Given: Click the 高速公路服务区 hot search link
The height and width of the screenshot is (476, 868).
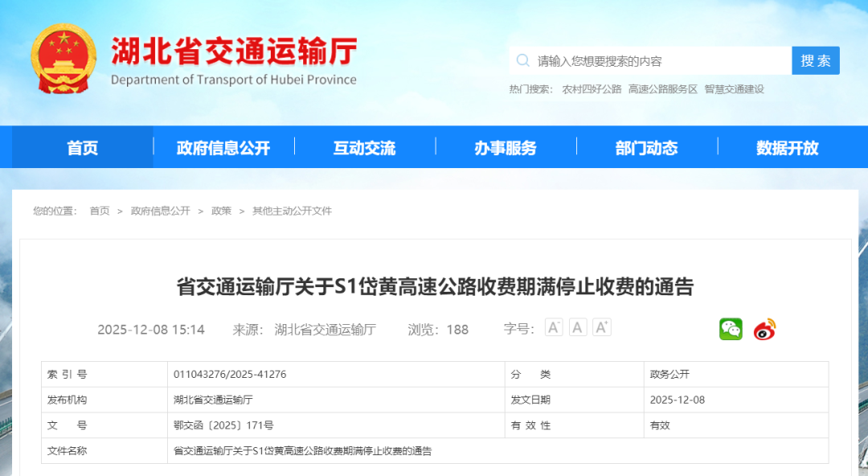Looking at the screenshot, I should [x=663, y=89].
